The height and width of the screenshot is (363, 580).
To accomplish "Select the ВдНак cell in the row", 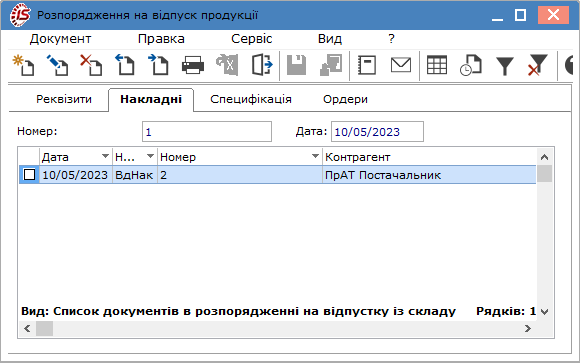I will pos(134,175).
